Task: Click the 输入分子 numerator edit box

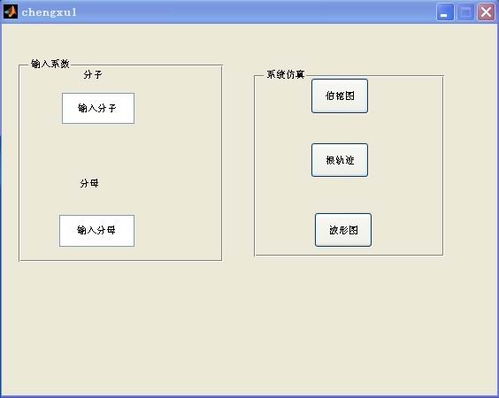Action: pyautogui.click(x=98, y=108)
